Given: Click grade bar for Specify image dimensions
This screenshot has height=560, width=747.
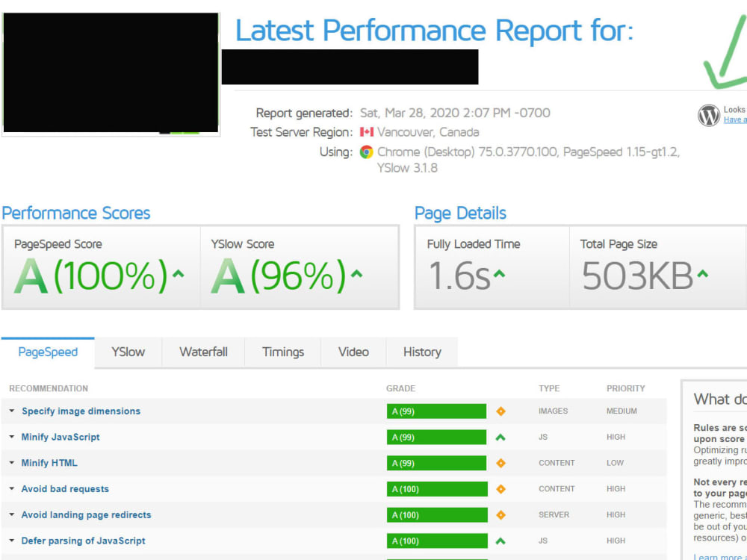Looking at the screenshot, I should 436,411.
